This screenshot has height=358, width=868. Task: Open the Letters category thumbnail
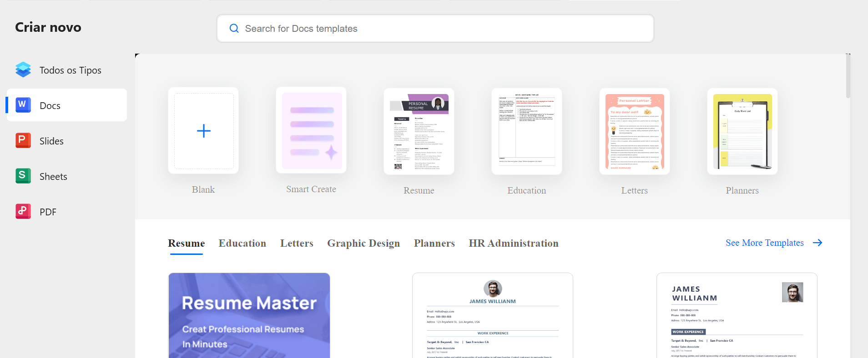(635, 131)
